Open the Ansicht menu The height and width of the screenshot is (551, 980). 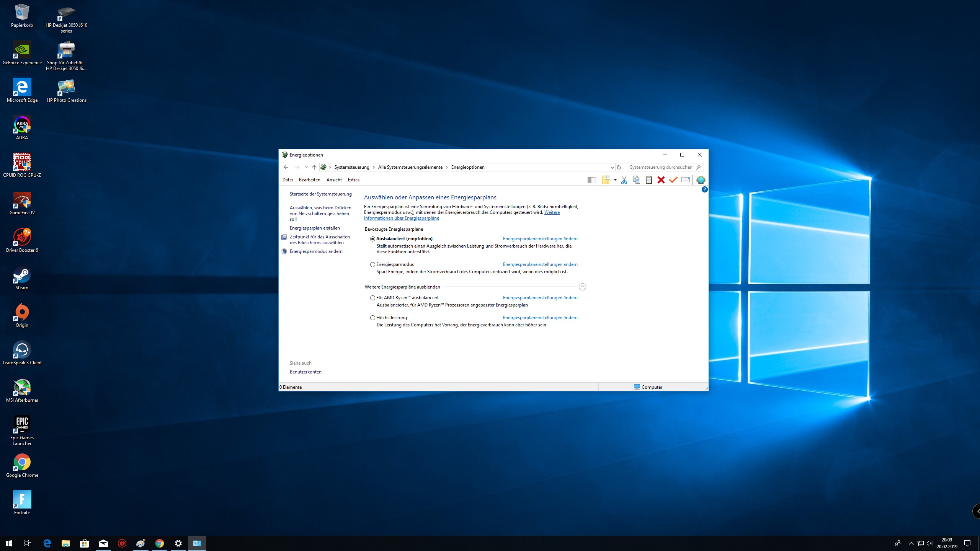(x=334, y=180)
